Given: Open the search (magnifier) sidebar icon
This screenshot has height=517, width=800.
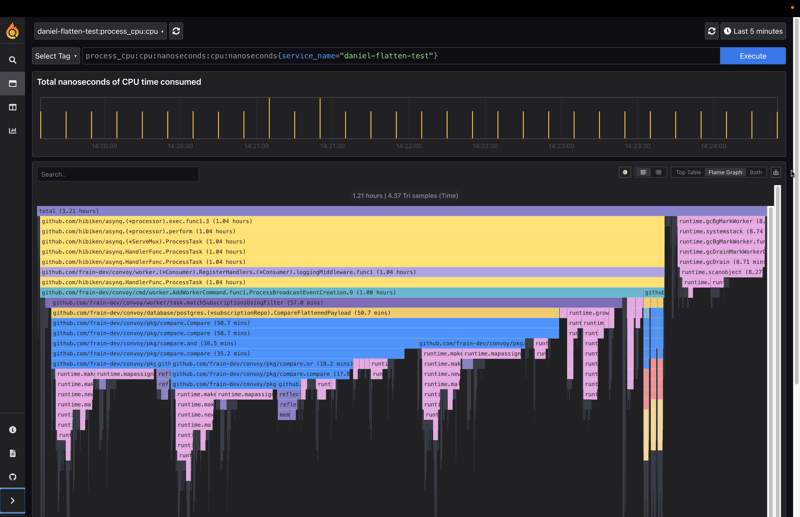Looking at the screenshot, I should pos(13,60).
